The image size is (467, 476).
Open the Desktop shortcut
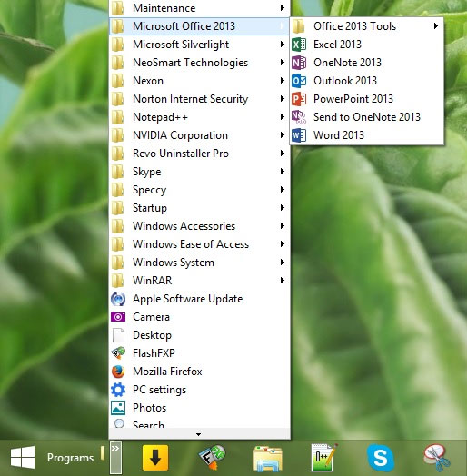199,335
